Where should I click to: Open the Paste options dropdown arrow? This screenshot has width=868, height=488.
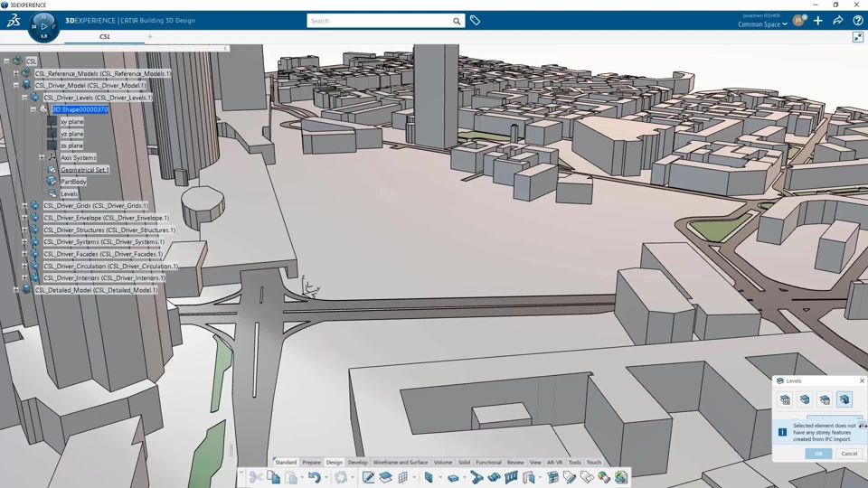click(302, 477)
